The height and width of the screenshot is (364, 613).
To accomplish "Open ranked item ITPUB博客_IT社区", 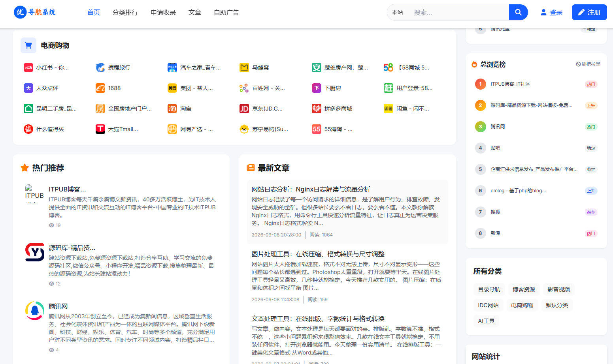I will point(510,84).
